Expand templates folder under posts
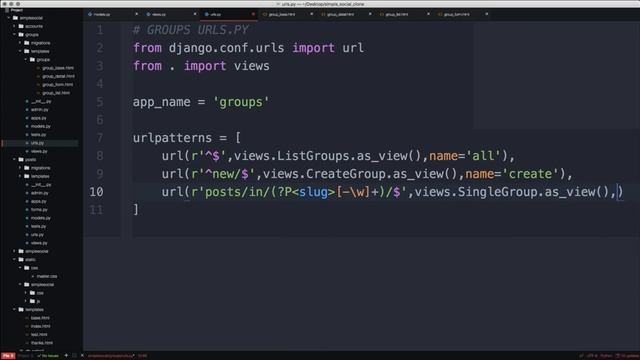Image resolution: width=640 pixels, height=360 pixels. click(x=20, y=176)
